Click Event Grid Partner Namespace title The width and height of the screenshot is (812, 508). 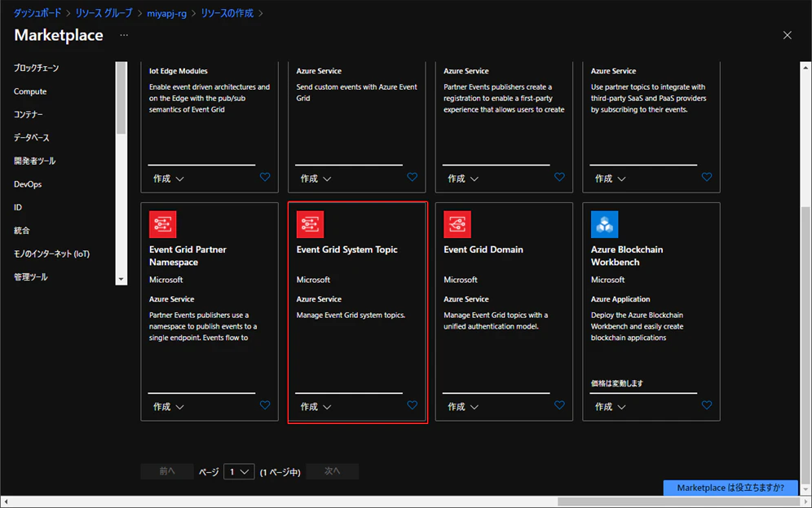188,256
